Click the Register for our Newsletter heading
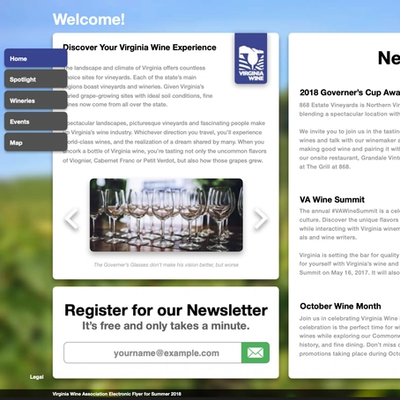Screen dimensions: 400x400 click(x=166, y=310)
